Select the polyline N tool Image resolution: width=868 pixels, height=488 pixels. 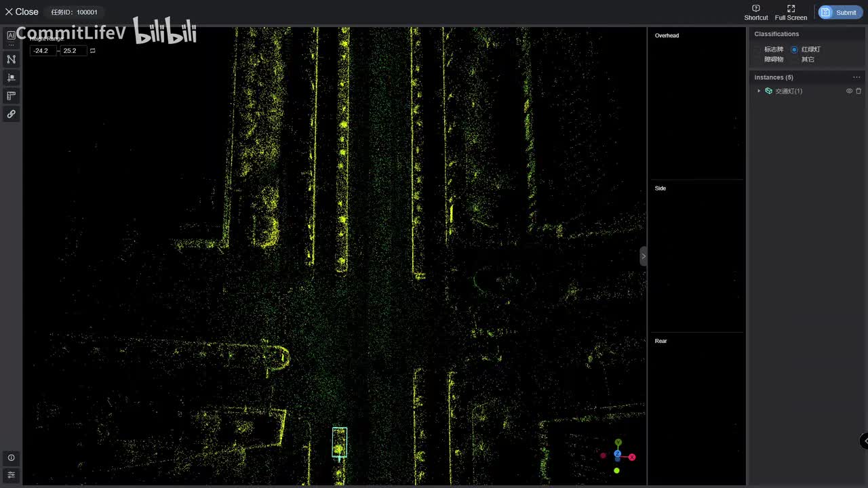pyautogui.click(x=11, y=59)
